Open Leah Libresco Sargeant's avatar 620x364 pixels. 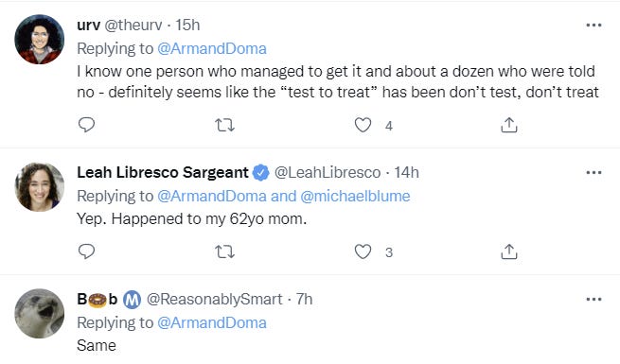[x=39, y=187]
